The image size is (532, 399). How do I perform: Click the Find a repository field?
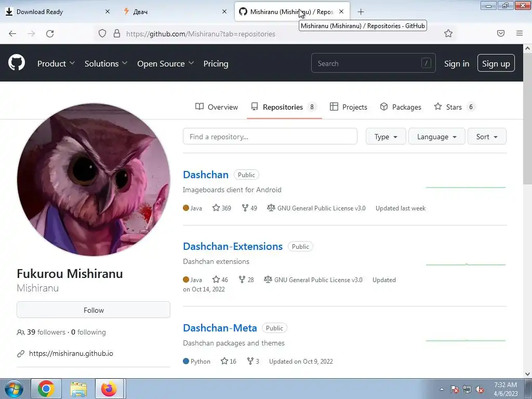pyautogui.click(x=270, y=137)
